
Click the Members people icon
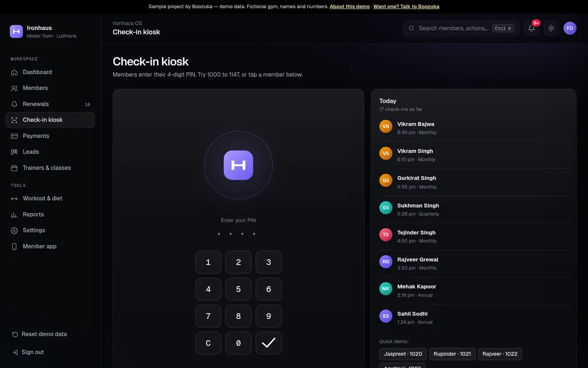click(x=14, y=88)
